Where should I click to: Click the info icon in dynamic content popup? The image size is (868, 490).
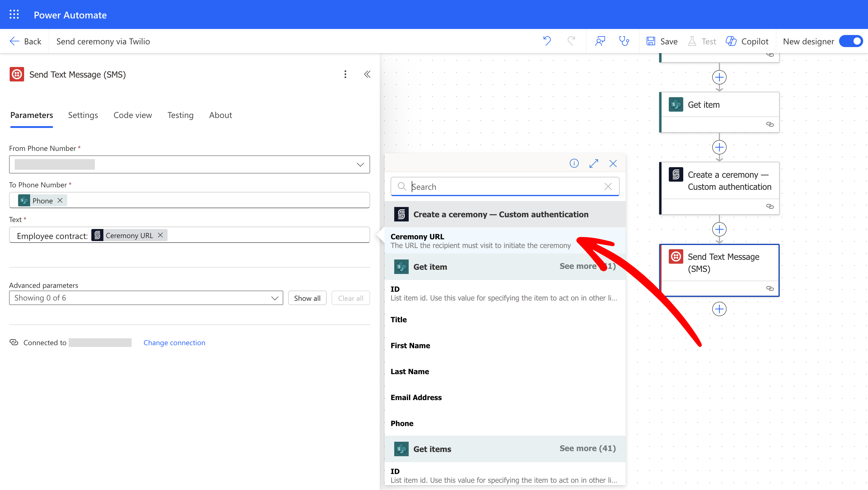click(574, 164)
